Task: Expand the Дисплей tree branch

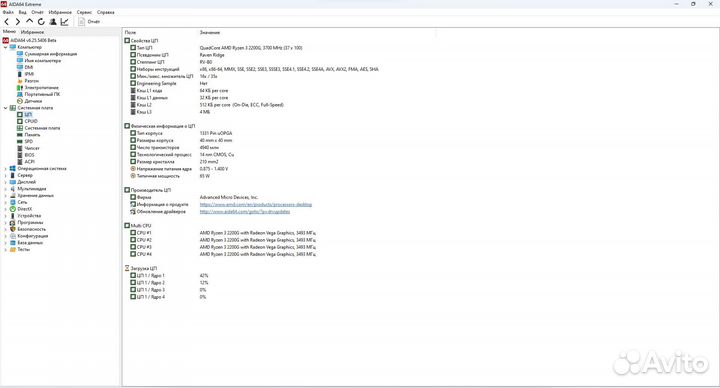Action: coord(6,182)
